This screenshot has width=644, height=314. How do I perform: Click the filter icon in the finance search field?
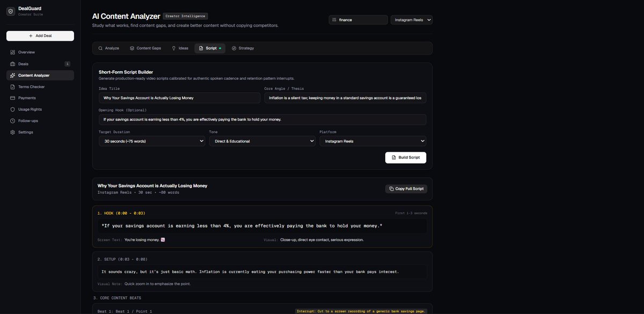click(334, 20)
